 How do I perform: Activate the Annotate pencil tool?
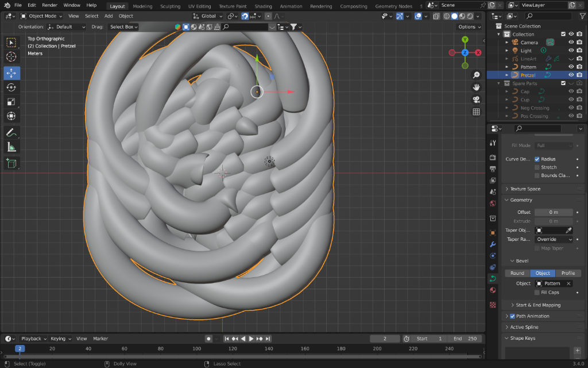click(x=11, y=132)
